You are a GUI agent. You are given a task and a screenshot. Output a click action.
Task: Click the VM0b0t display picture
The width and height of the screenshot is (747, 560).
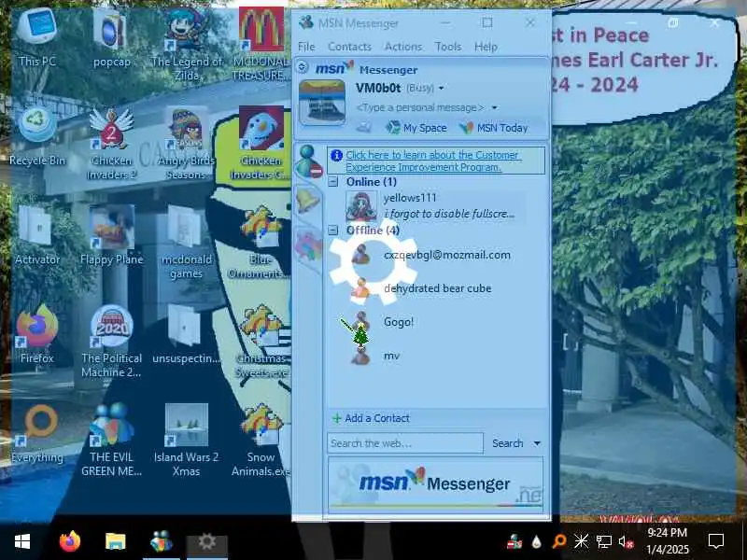click(x=322, y=103)
